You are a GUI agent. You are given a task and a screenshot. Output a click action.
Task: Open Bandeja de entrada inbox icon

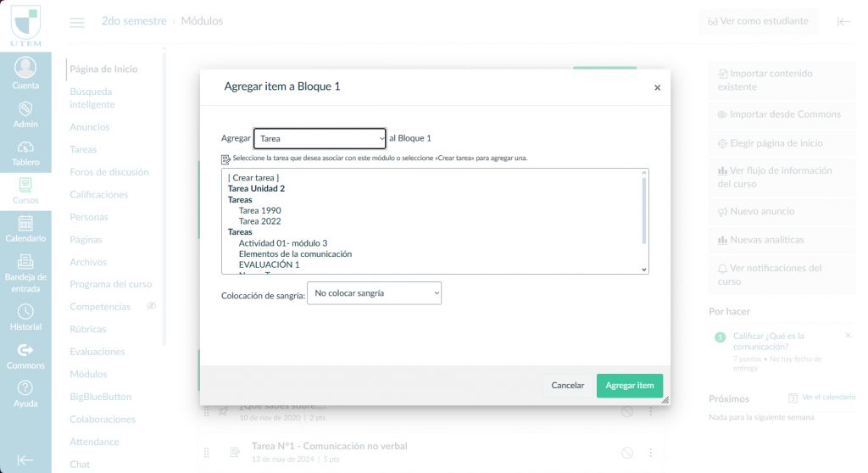(25, 262)
